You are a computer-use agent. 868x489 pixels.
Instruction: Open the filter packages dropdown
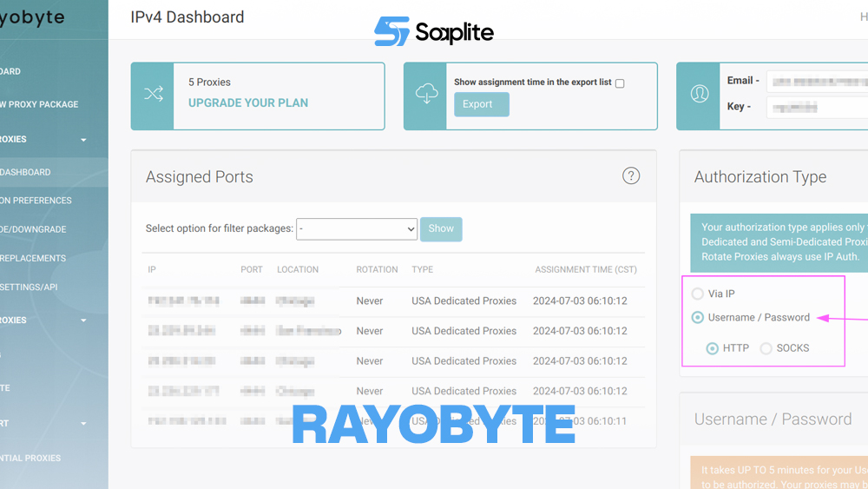(x=357, y=228)
